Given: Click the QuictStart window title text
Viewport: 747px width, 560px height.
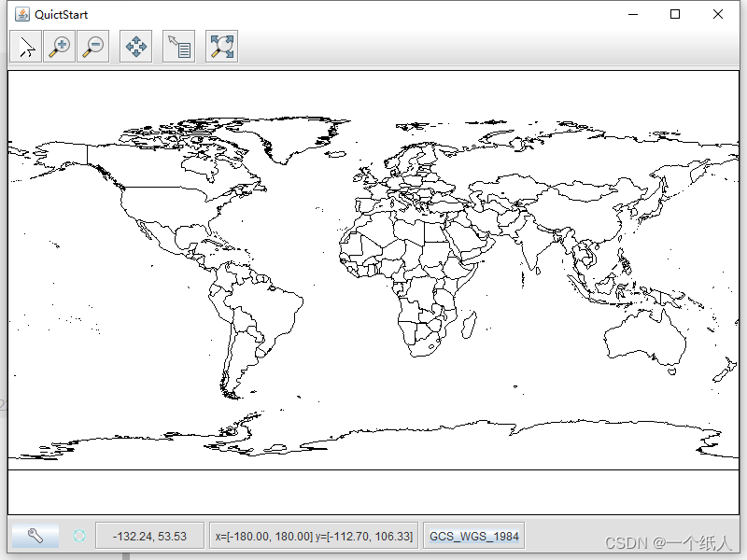Looking at the screenshot, I should (x=61, y=14).
